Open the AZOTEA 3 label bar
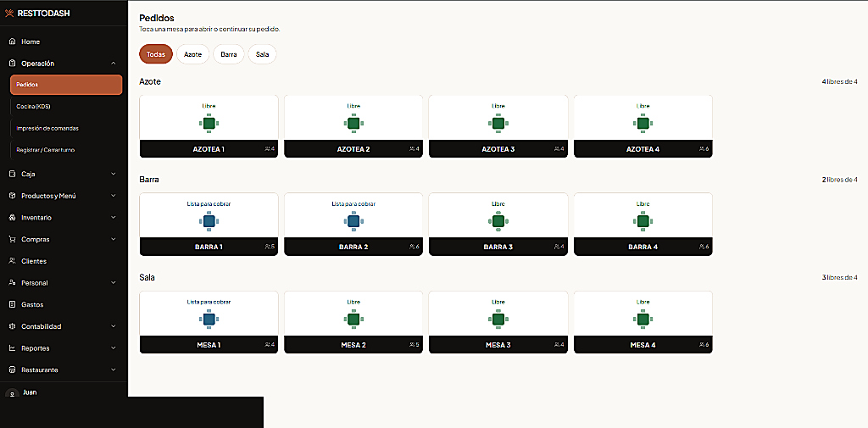Image resolution: width=868 pixels, height=428 pixels. [498, 149]
